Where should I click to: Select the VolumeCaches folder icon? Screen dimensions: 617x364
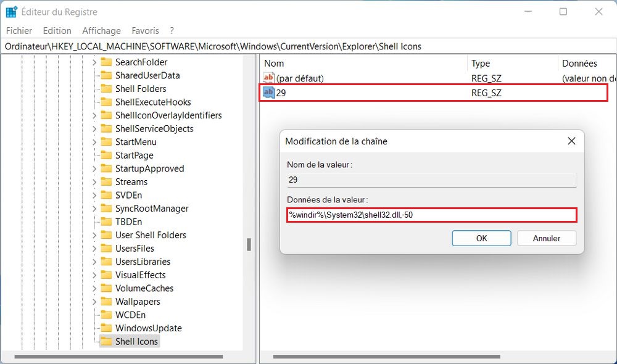pos(106,288)
